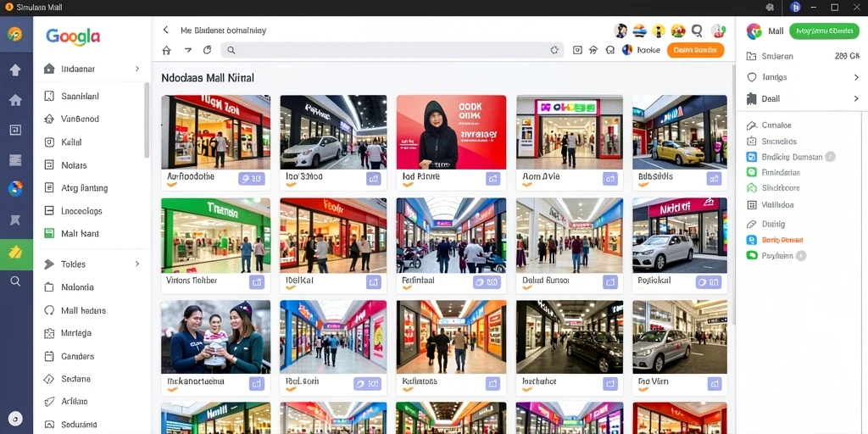The image size is (868, 434).
Task: Click the home icon in browser toolbar
Action: (166, 50)
